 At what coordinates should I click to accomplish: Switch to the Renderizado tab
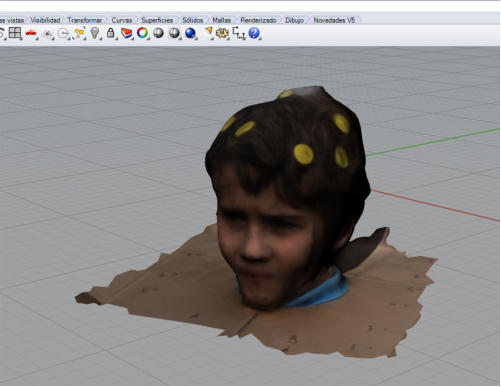tap(258, 20)
